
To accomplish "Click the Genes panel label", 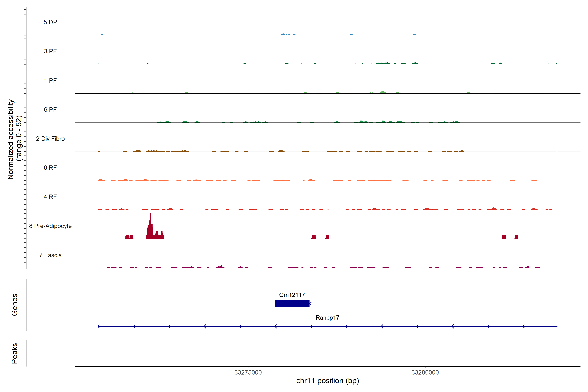I will 15,304.
